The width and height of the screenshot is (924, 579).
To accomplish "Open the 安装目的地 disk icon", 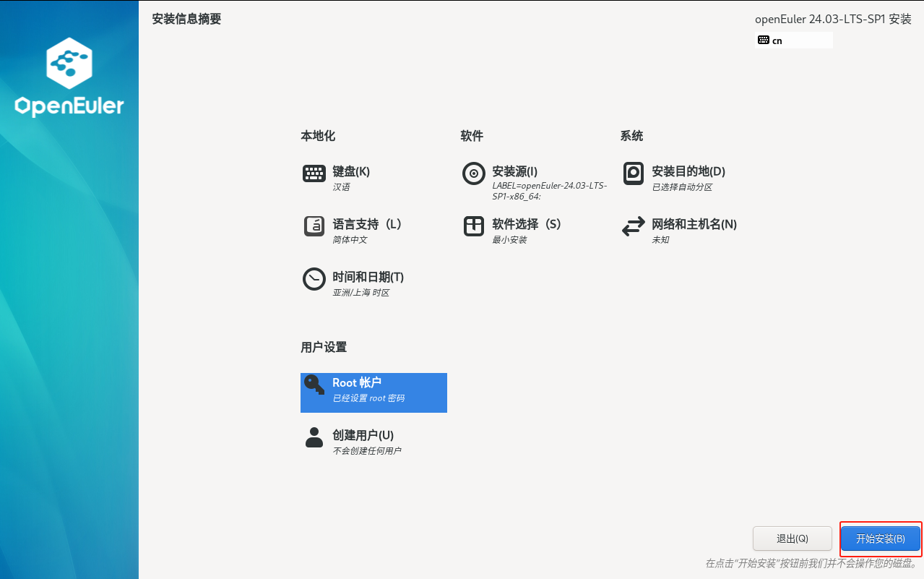I will [634, 173].
